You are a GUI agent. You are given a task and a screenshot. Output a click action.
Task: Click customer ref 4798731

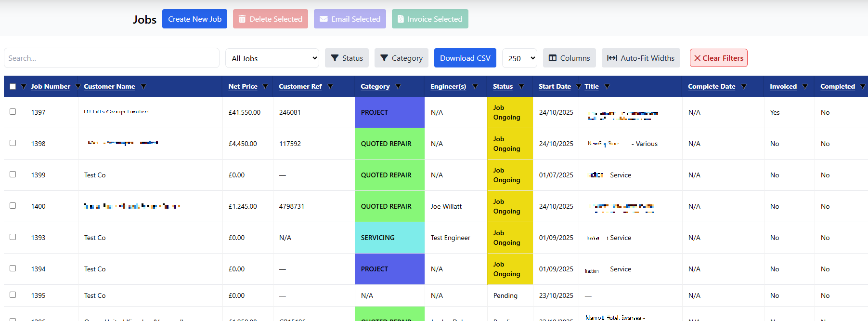(292, 206)
